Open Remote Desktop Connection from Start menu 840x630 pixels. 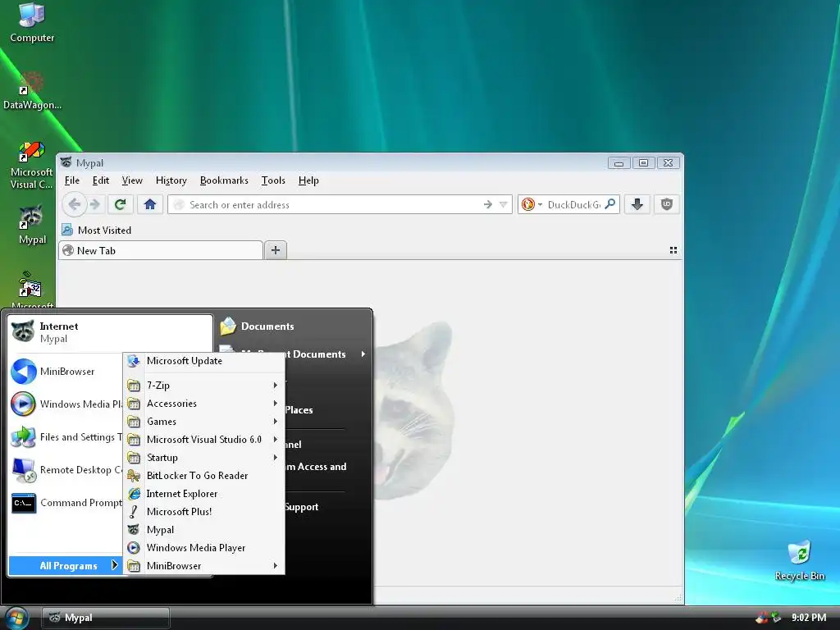(x=66, y=470)
